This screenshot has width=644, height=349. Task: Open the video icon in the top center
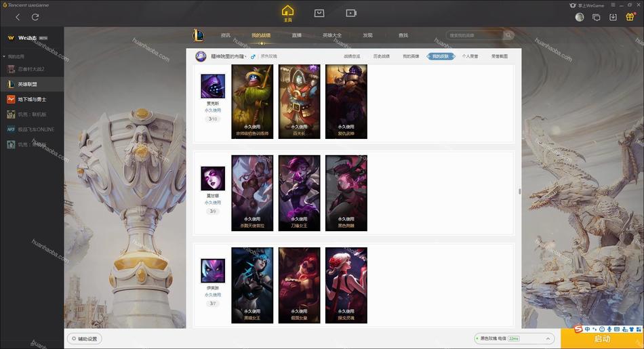[351, 13]
